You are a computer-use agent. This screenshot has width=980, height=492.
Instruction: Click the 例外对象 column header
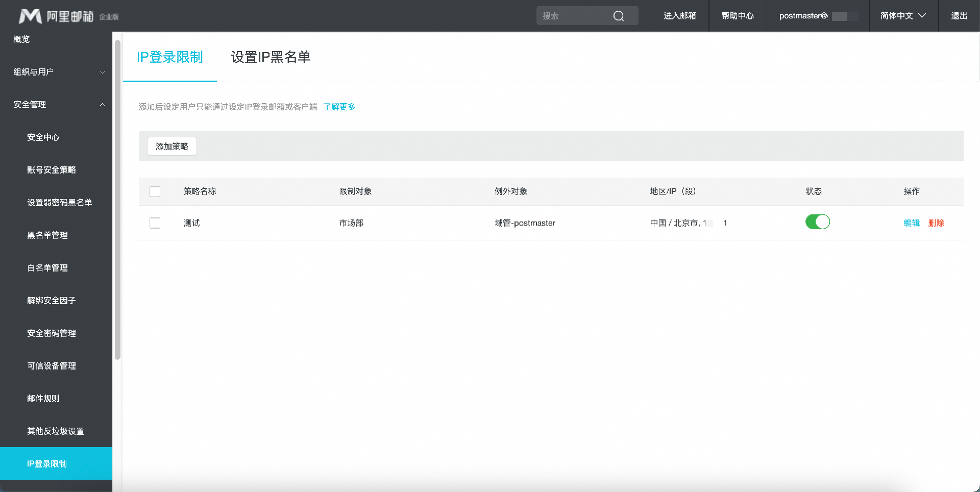point(511,191)
